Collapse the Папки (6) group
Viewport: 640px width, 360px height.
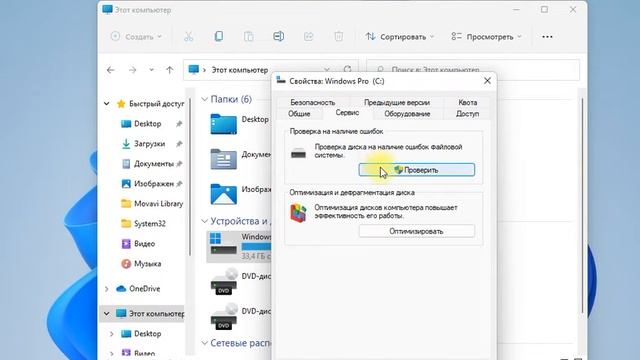[204, 99]
